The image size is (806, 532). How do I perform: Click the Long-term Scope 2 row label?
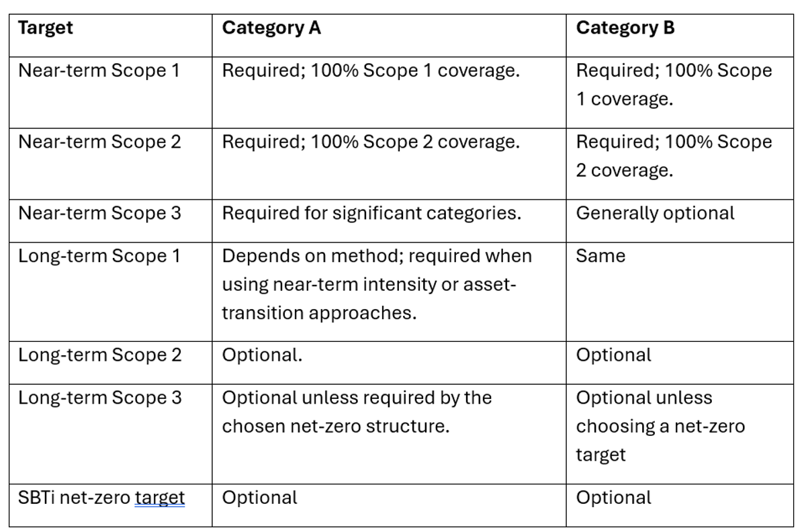tap(99, 355)
